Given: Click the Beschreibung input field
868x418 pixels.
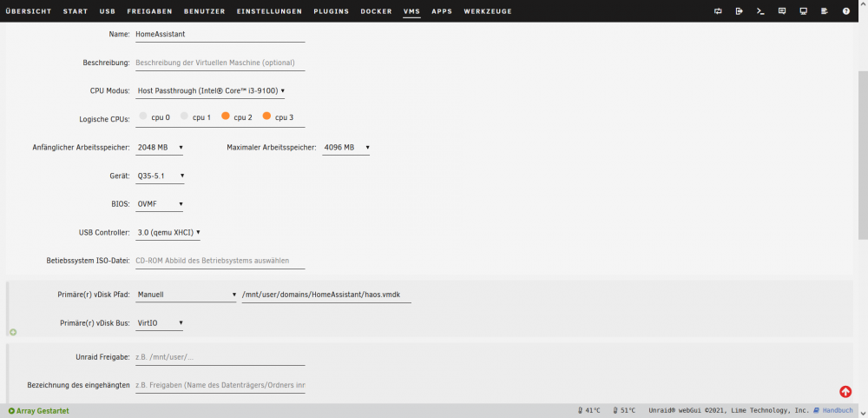Looking at the screenshot, I should 220,63.
